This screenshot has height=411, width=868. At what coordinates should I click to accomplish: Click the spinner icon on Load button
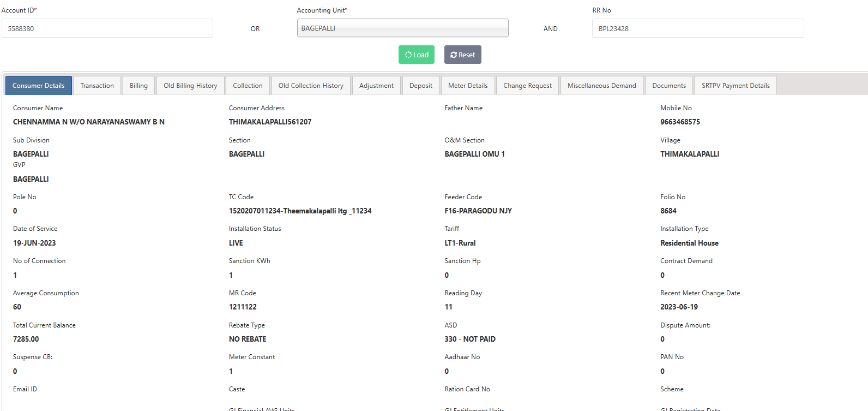(408, 55)
